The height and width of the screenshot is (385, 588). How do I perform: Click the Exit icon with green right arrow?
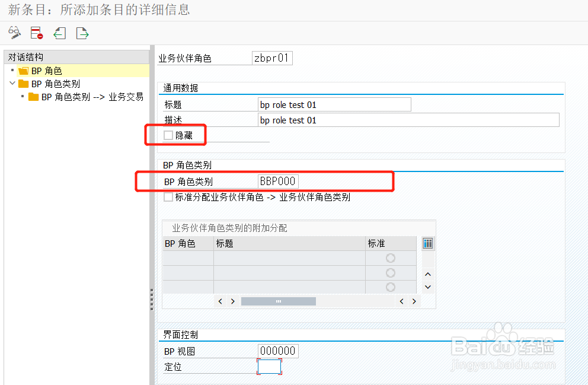tap(82, 33)
